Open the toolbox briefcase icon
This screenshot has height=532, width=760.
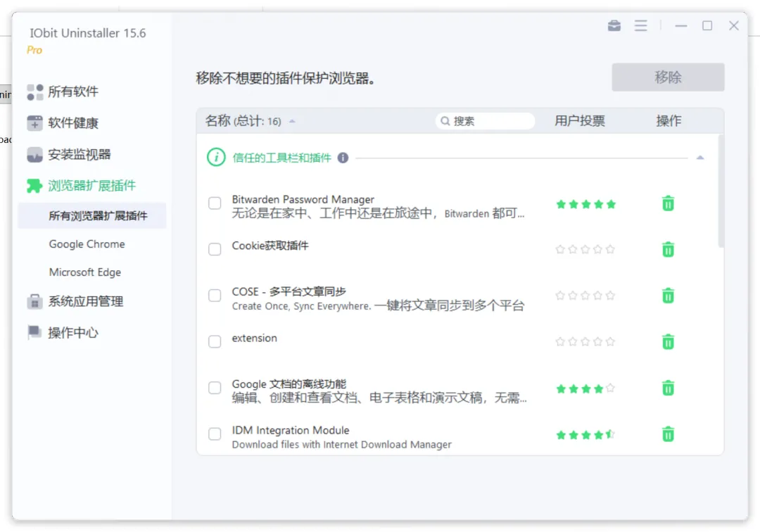614,25
